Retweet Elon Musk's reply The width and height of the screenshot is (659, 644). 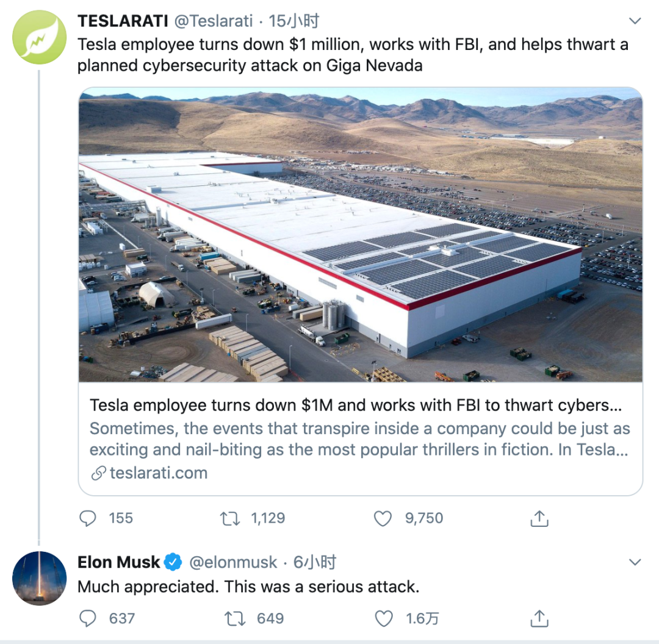coord(235,618)
